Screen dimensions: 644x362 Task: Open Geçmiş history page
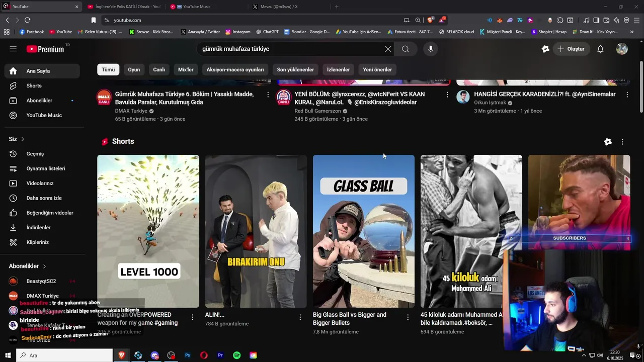pyautogui.click(x=42, y=154)
